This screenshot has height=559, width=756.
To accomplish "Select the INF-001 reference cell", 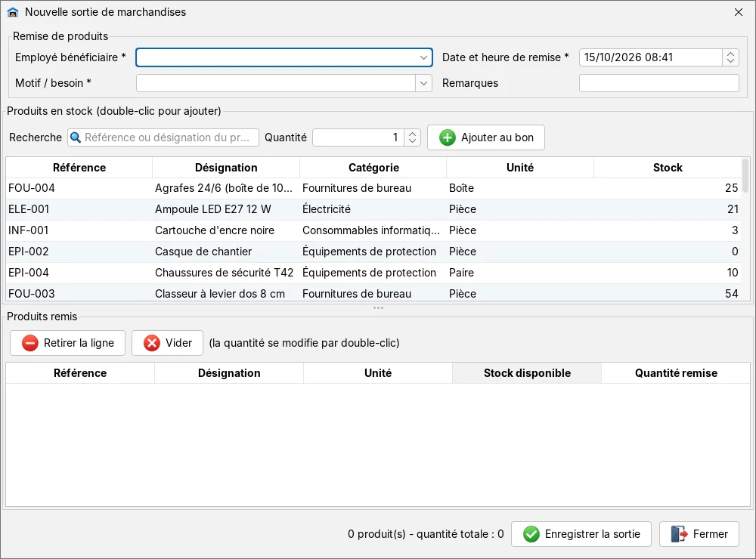I will point(79,230).
